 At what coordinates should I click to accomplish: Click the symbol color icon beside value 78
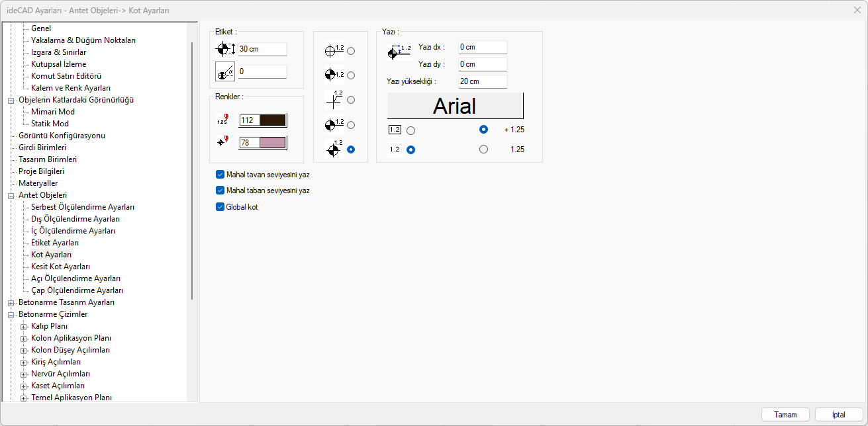tap(222, 142)
